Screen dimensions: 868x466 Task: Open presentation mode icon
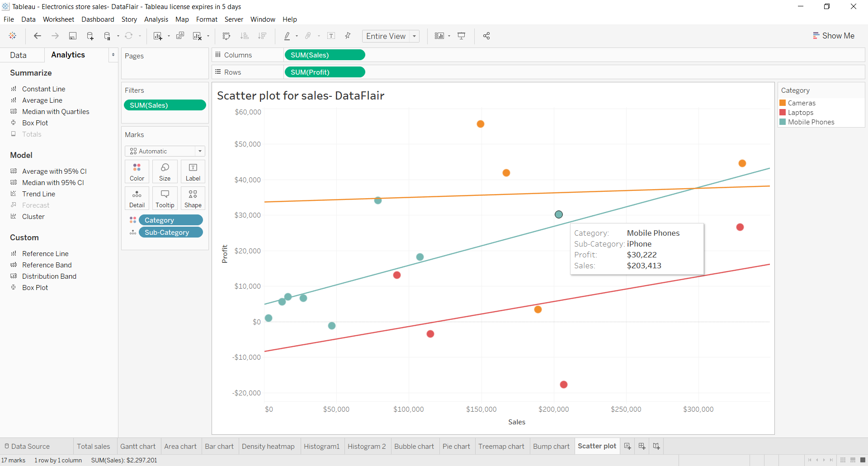(x=462, y=36)
